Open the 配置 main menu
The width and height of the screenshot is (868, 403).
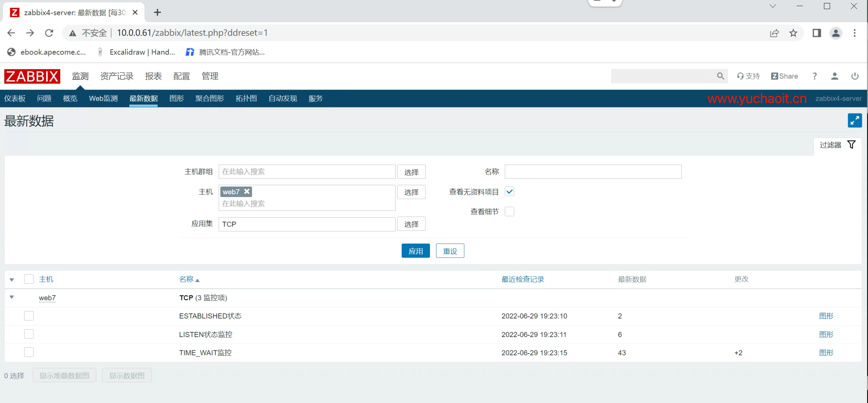coord(181,76)
